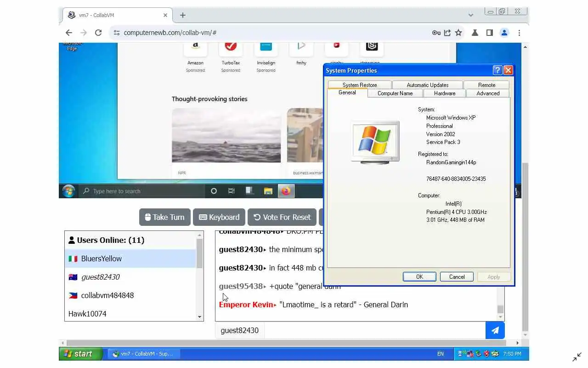Click the red security shield tray icon

[486, 354]
